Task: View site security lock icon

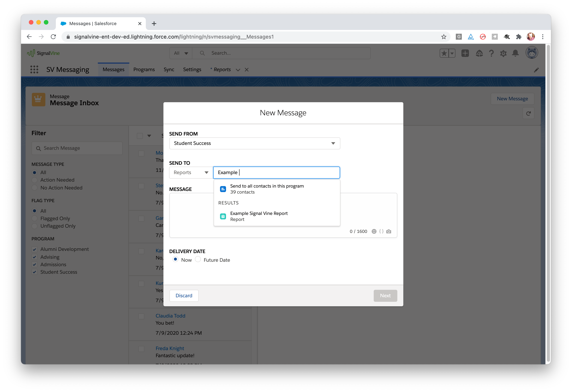Action: [x=68, y=37]
